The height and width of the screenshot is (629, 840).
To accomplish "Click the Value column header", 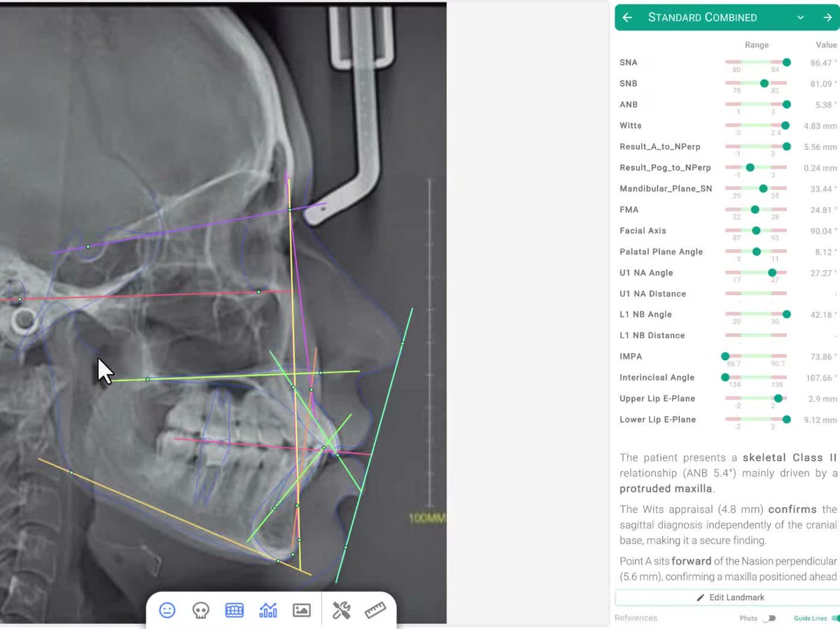I will coord(827,45).
